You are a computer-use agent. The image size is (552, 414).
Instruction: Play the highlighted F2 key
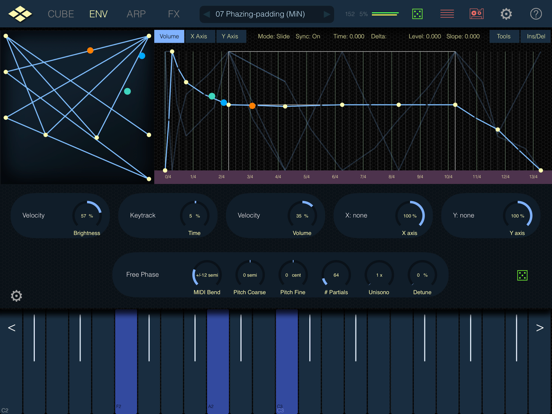pyautogui.click(x=126, y=362)
